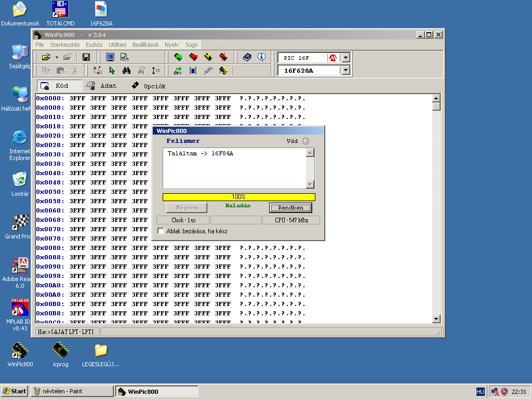This screenshot has width=532, height=399.
Task: Open the Nyelv menu
Action: pyautogui.click(x=171, y=45)
